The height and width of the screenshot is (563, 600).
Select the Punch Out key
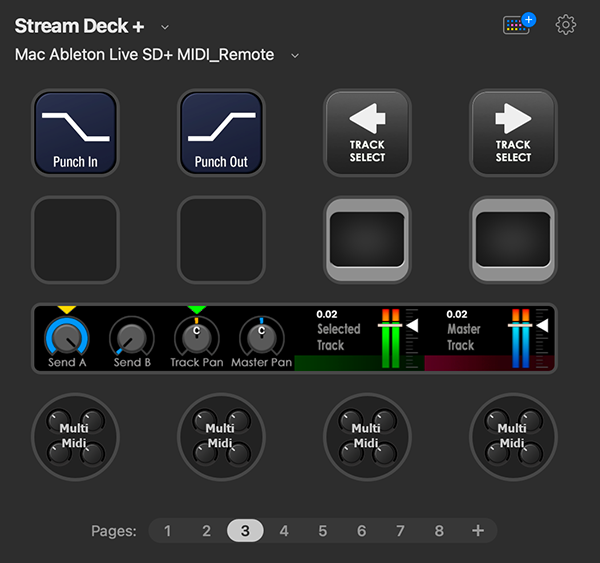pyautogui.click(x=221, y=133)
